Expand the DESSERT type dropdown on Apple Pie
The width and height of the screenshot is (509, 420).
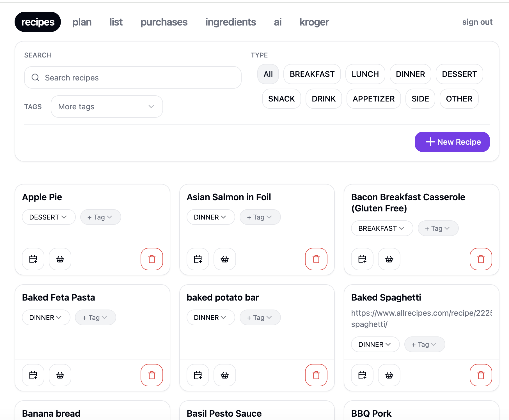49,217
